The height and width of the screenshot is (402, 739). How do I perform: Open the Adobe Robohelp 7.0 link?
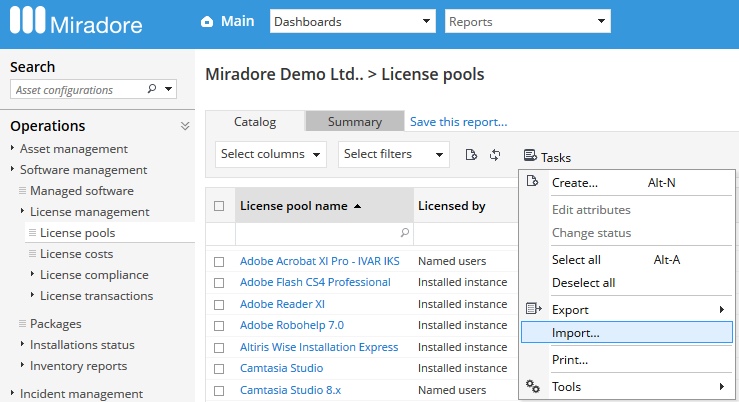pyautogui.click(x=292, y=325)
